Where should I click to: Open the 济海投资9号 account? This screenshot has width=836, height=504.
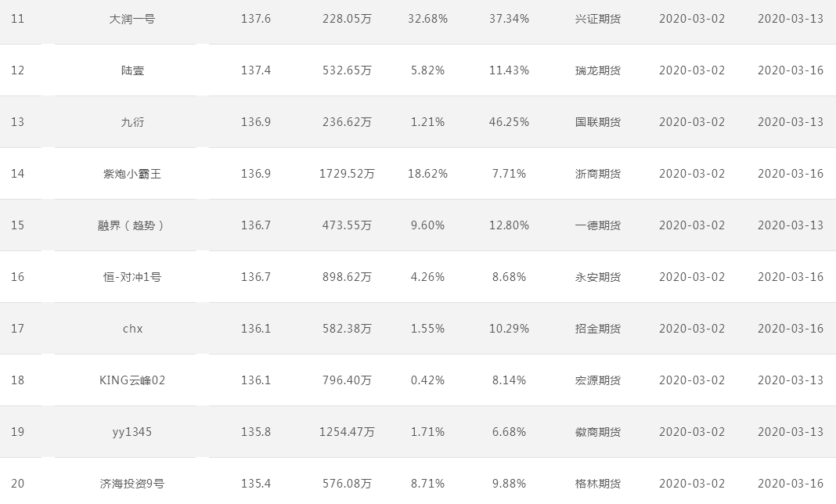[132, 484]
